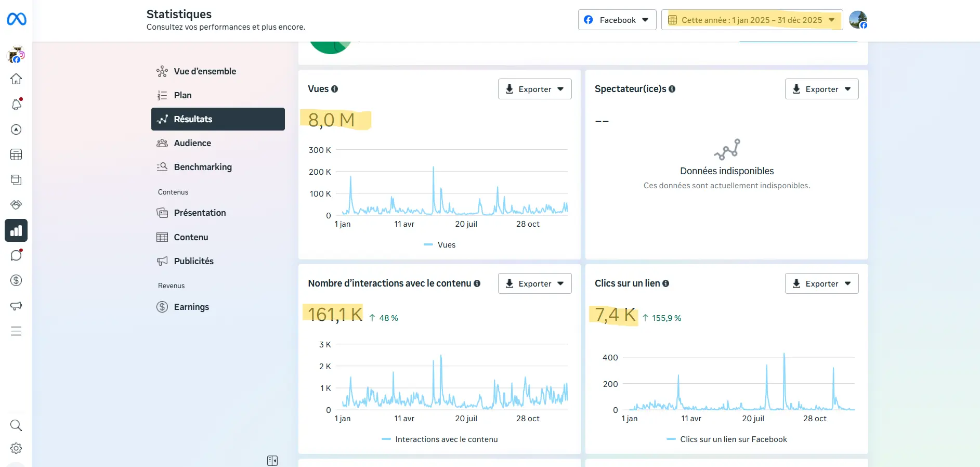Open the Insights bar chart icon
The image size is (980, 467).
[x=16, y=230]
